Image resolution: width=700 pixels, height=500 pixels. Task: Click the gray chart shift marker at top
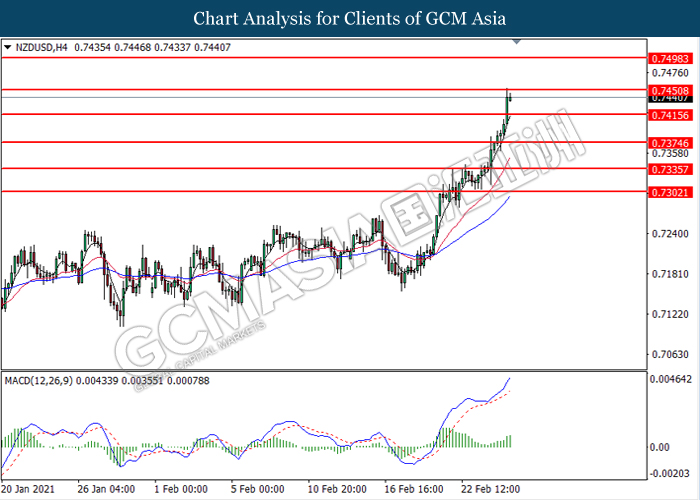[x=516, y=43]
